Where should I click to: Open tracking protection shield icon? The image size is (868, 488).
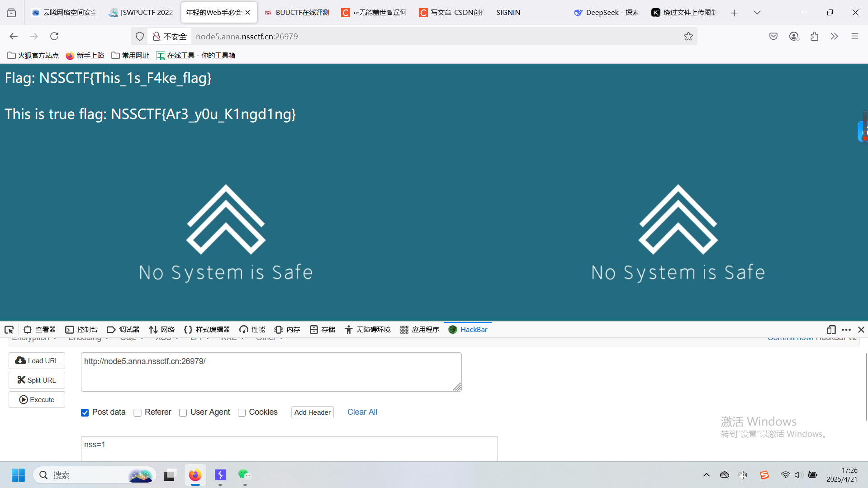(x=140, y=36)
